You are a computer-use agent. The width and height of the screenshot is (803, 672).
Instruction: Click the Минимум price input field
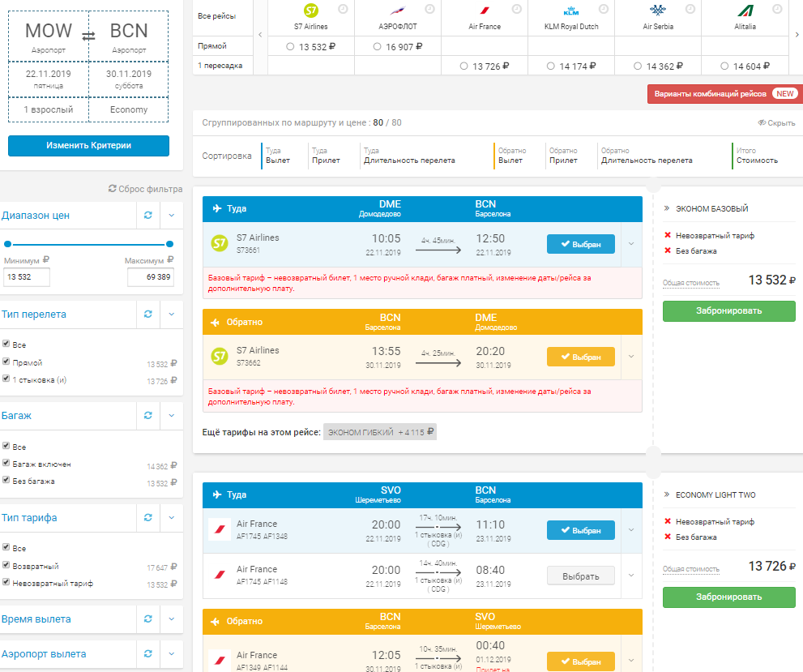27,277
